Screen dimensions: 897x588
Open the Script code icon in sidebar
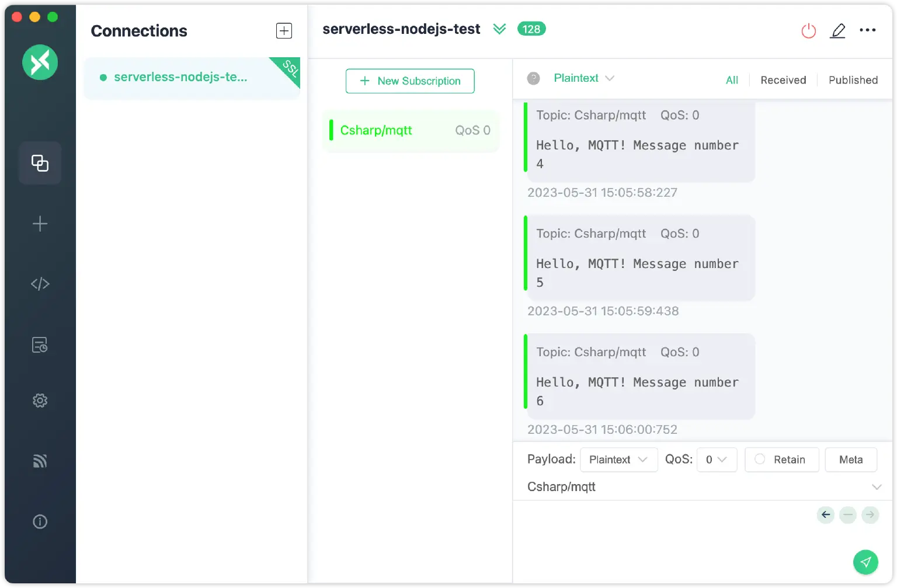pos(40,284)
